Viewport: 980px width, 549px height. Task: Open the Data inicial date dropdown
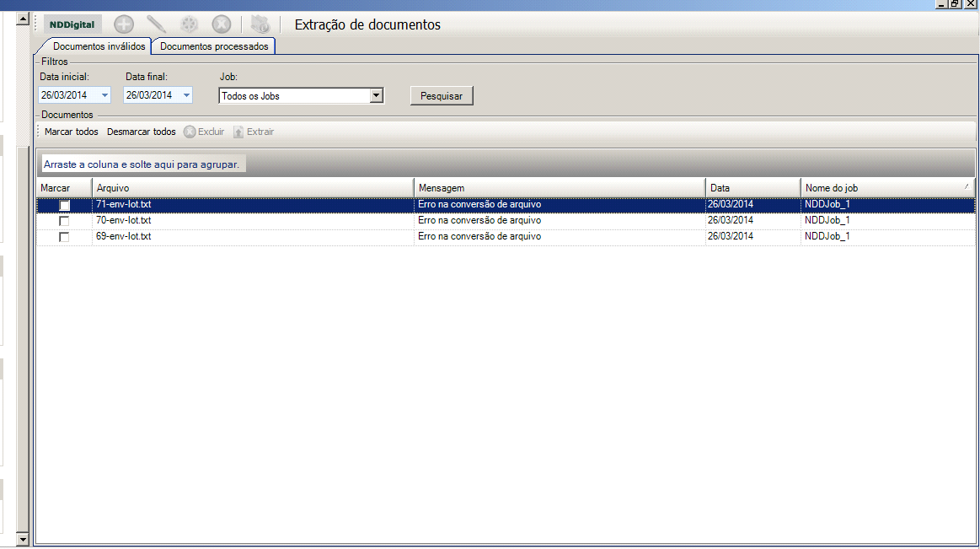[104, 95]
